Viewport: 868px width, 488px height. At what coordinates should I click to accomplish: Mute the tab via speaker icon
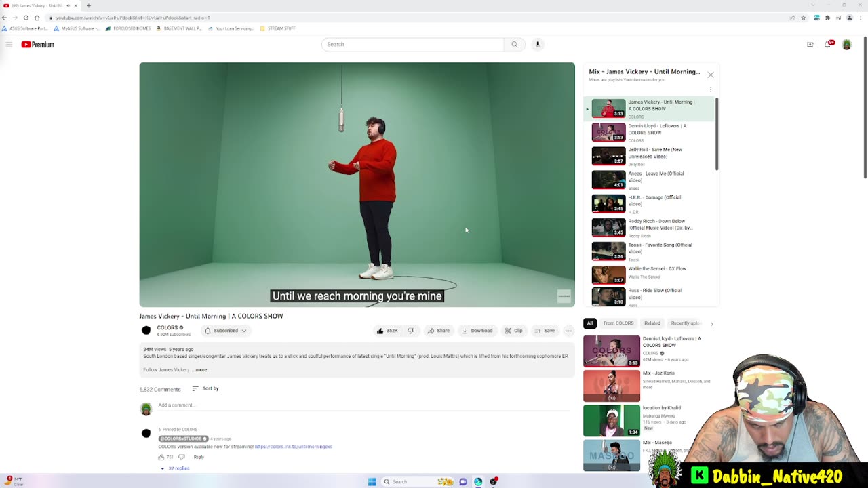tap(68, 5)
